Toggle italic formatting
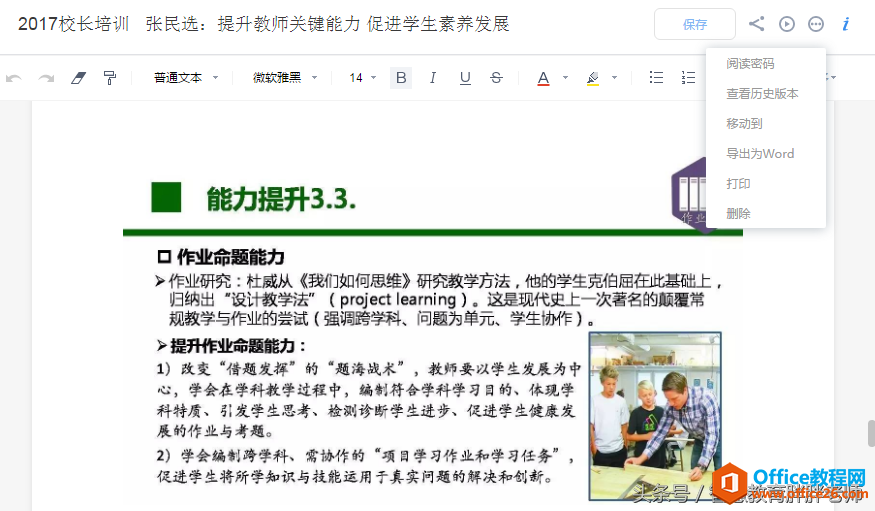 [x=432, y=78]
